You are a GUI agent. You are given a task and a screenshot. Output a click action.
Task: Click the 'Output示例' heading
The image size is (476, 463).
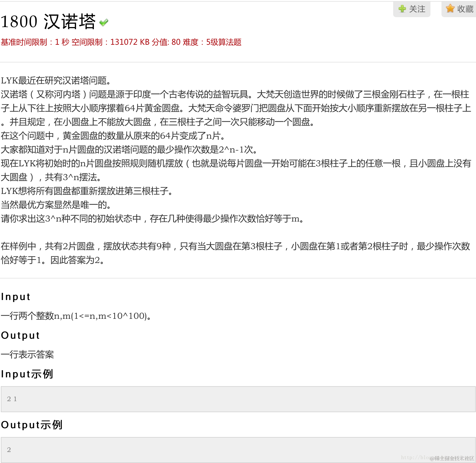pyautogui.click(x=32, y=425)
